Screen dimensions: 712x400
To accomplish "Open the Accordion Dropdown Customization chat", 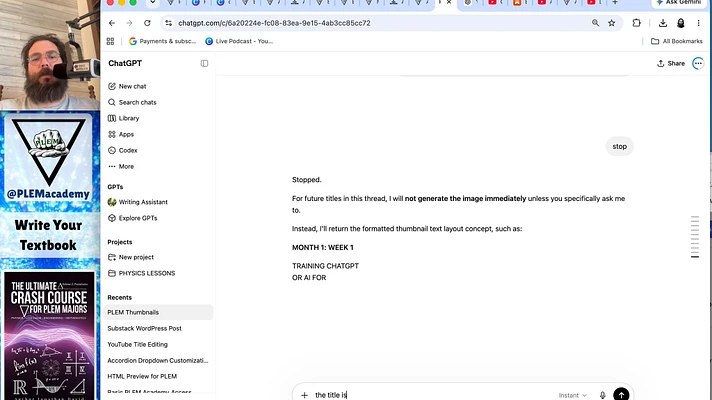I will click(158, 360).
